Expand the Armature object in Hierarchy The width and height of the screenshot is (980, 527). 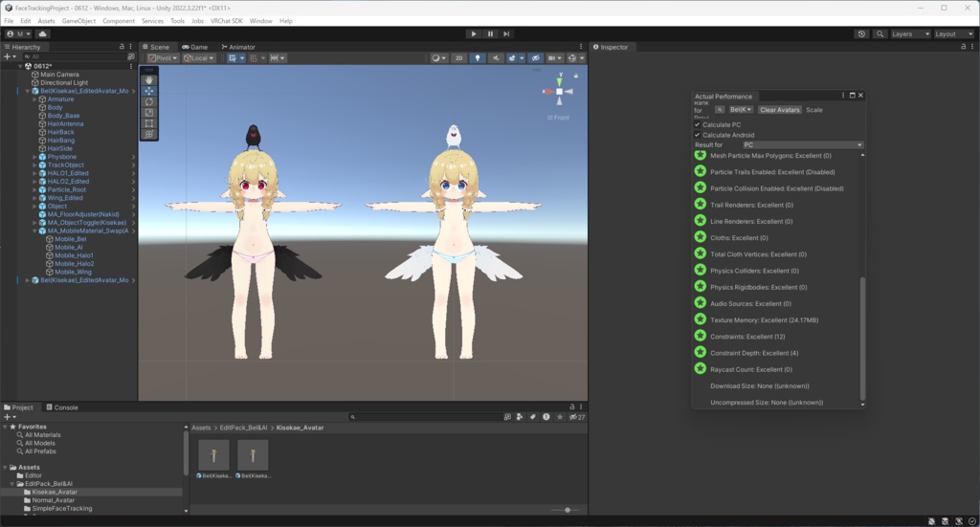[35, 99]
